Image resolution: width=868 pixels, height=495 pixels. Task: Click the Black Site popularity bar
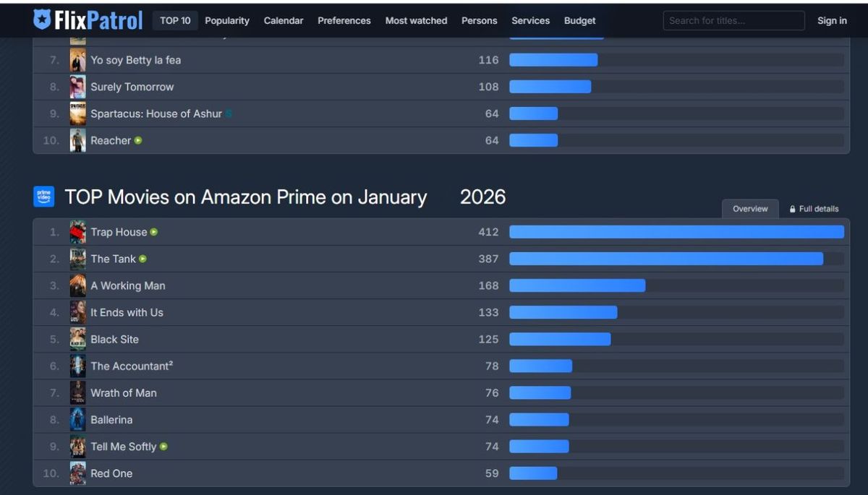560,339
